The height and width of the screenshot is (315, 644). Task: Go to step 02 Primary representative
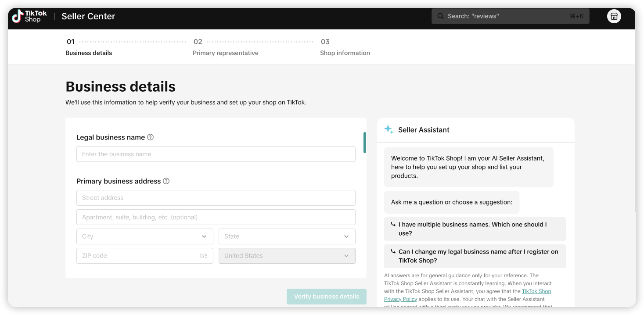tap(226, 47)
